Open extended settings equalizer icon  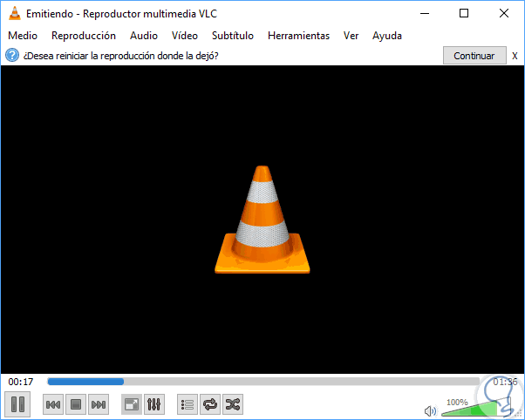(154, 404)
